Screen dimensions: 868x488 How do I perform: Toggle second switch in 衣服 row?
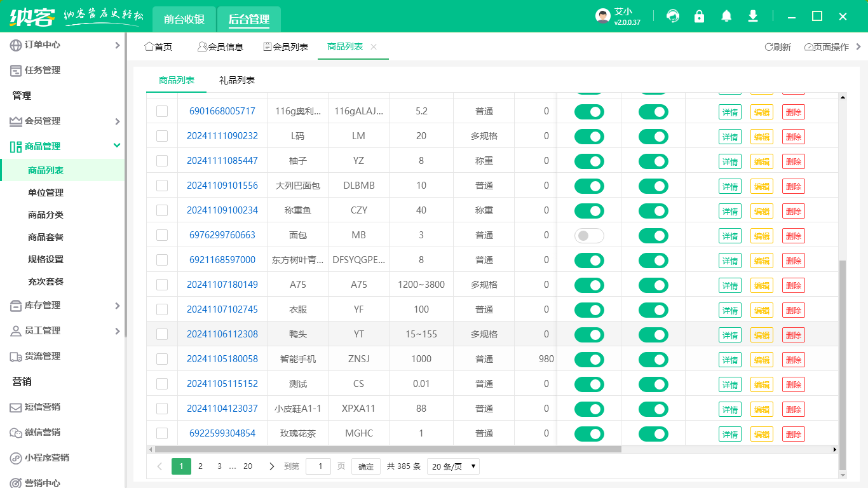(653, 310)
